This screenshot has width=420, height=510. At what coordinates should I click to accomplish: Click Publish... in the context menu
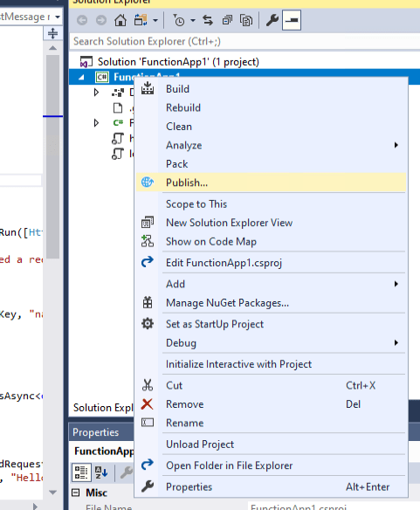pyautogui.click(x=271, y=183)
